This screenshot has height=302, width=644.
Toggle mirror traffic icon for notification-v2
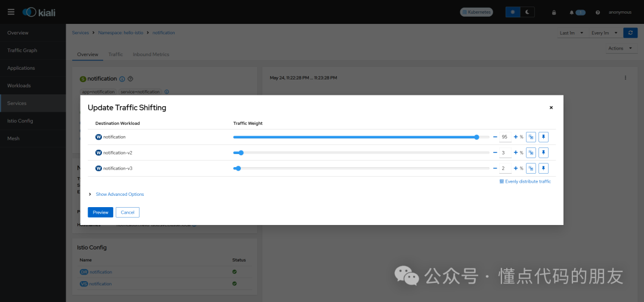[531, 152]
